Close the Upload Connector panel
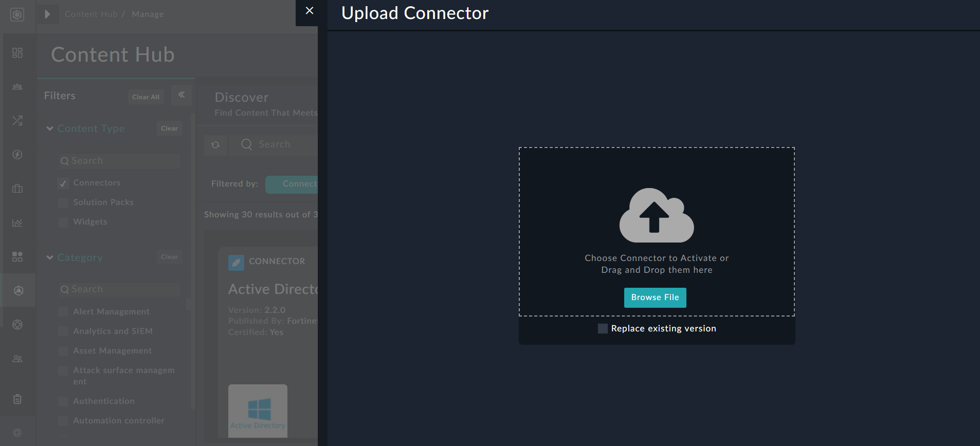The width and height of the screenshot is (980, 446). [x=310, y=11]
